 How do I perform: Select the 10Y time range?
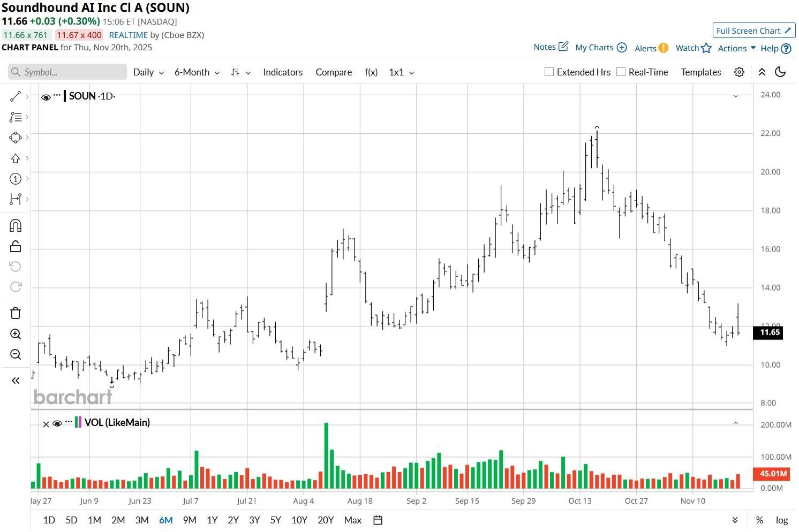pos(299,520)
